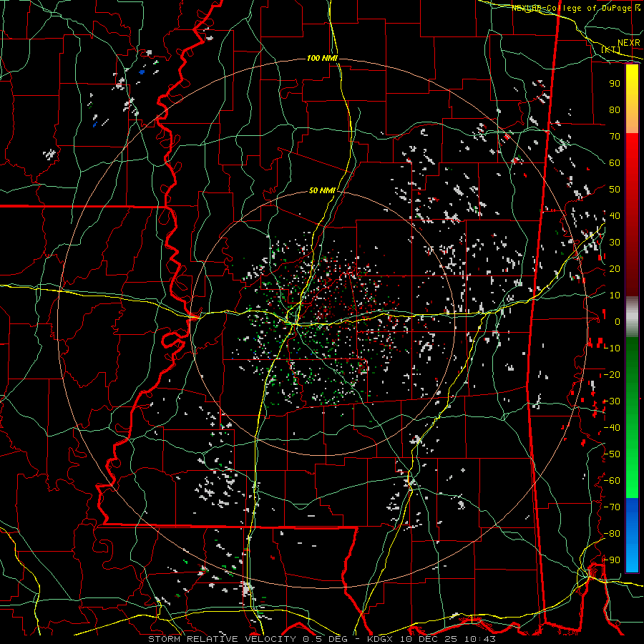This screenshot has height=644, width=644.
Task: Click the 40 label on velocity scale
Action: (x=615, y=215)
